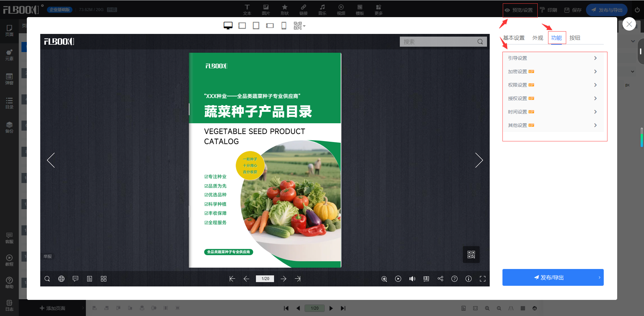Toggle fullscreen mode in the viewer

click(x=483, y=279)
